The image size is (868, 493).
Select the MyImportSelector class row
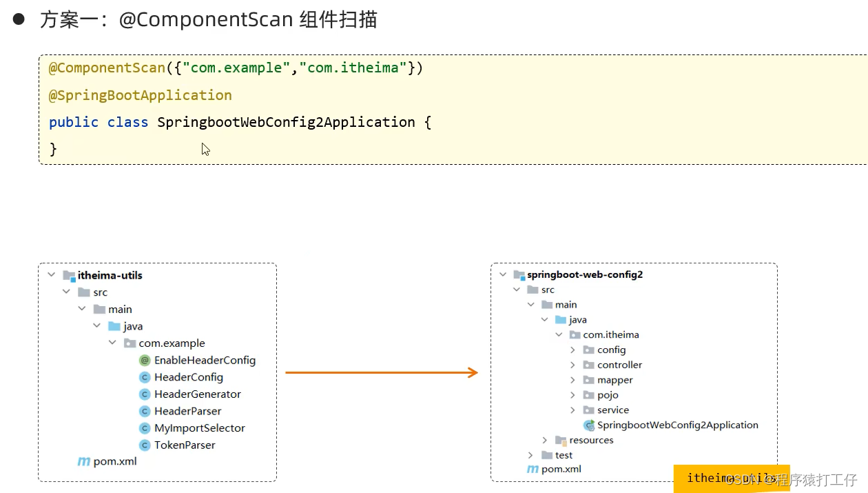click(200, 428)
